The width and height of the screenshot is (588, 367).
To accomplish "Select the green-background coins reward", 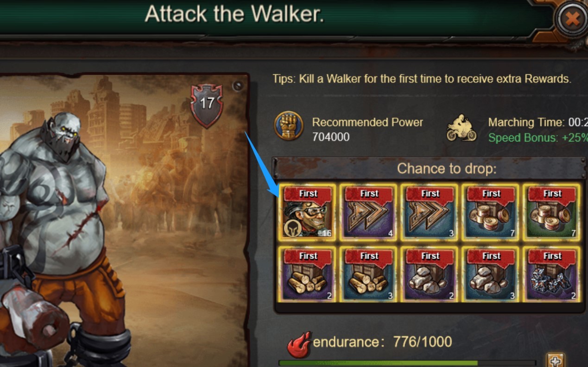I will [552, 212].
